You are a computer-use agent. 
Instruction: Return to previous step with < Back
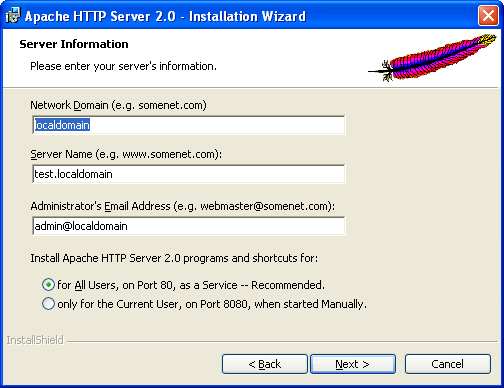pyautogui.click(x=265, y=364)
